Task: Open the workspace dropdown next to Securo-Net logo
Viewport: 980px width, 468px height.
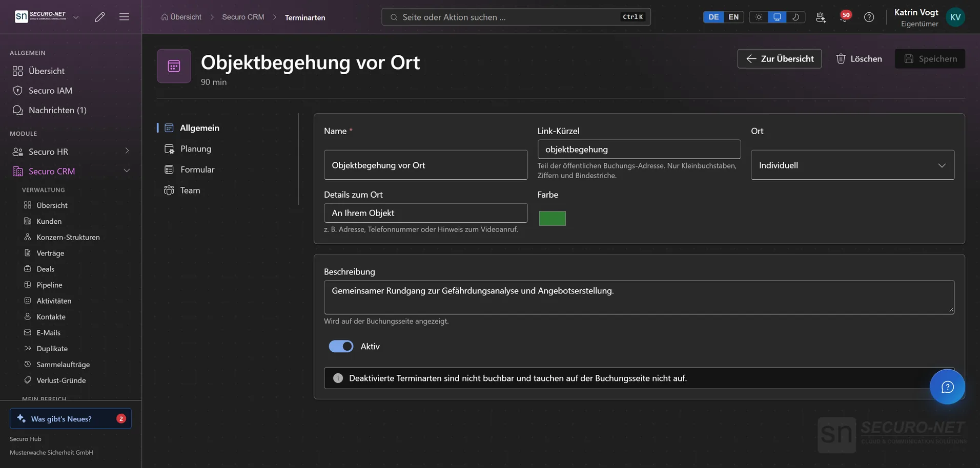Action: click(x=76, y=17)
